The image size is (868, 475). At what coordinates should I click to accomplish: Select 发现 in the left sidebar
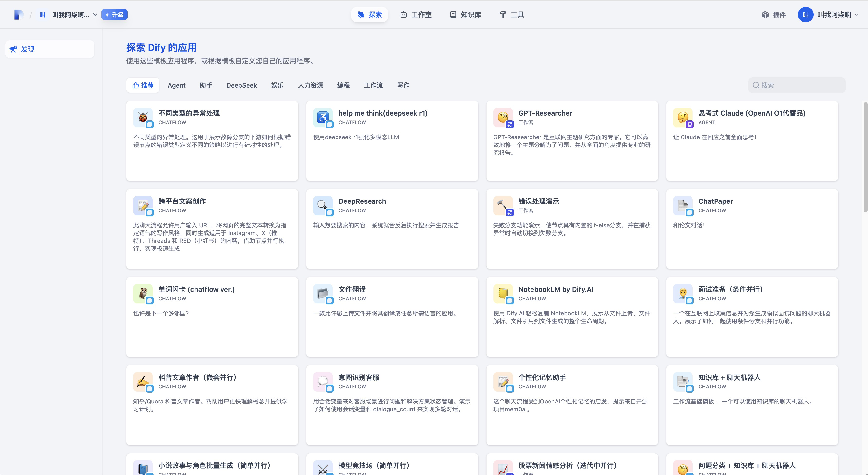pyautogui.click(x=50, y=49)
